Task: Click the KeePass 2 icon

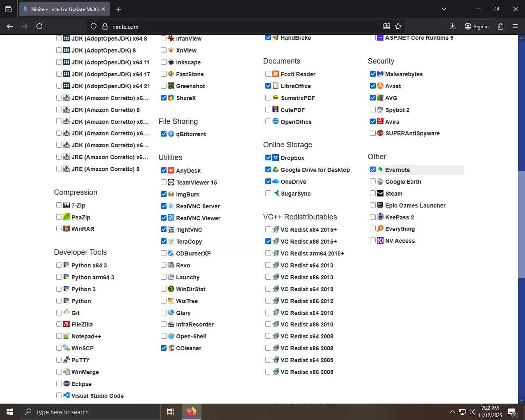Action: 380,217
